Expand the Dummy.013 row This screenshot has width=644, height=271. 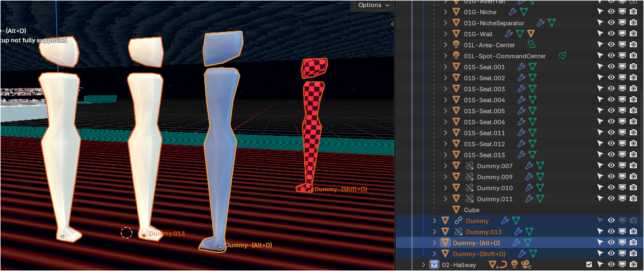click(434, 232)
